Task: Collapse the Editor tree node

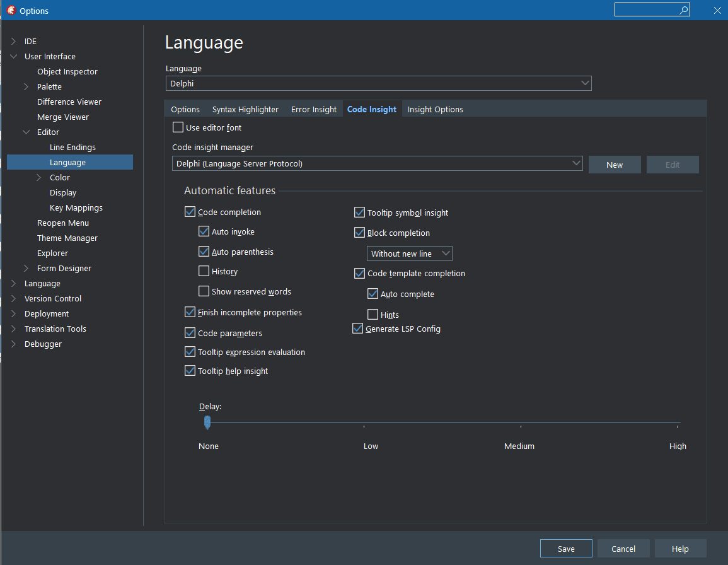Action: pos(25,132)
